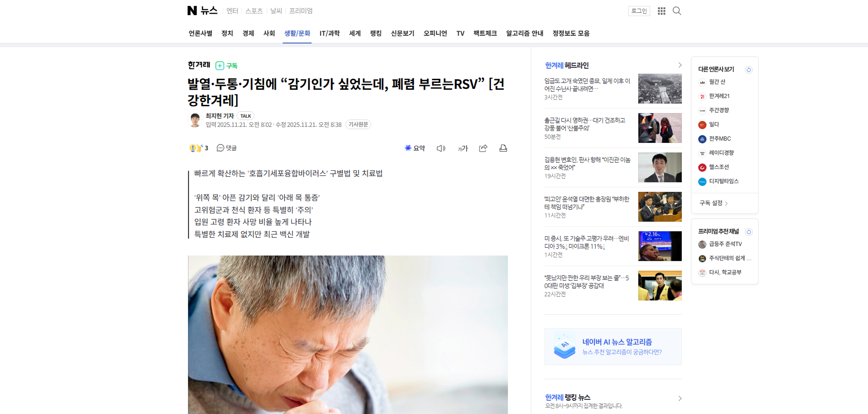Image resolution: width=868 pixels, height=414 pixels.
Task: Change font size with 가가 icon
Action: click(x=463, y=148)
